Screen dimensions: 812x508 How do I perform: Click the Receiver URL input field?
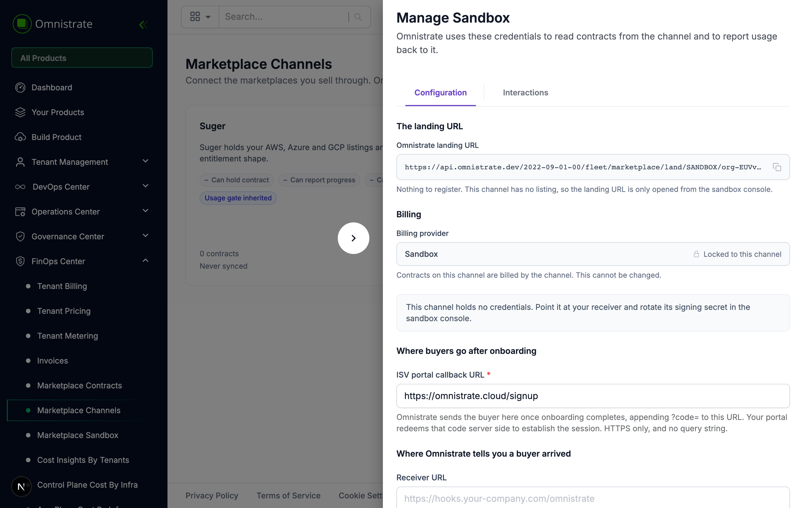click(593, 498)
